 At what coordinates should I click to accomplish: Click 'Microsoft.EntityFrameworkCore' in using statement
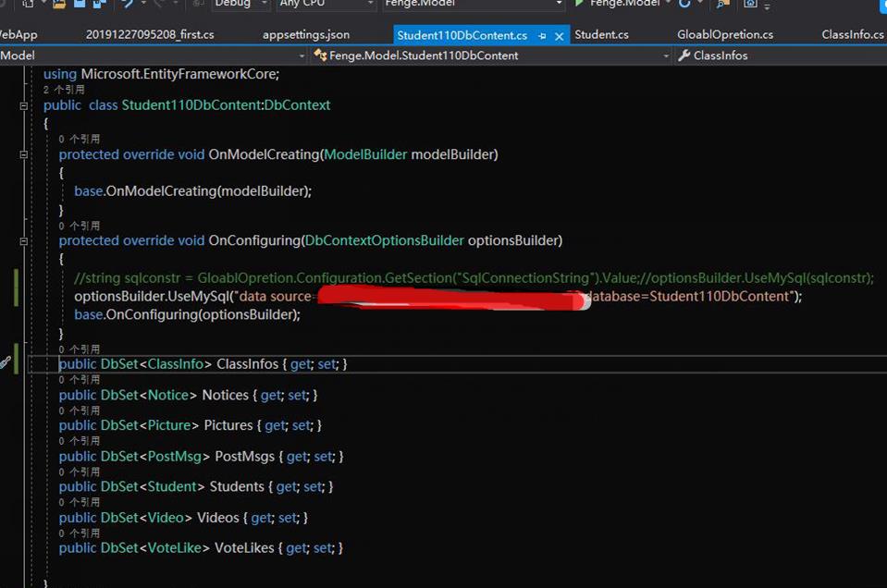179,74
